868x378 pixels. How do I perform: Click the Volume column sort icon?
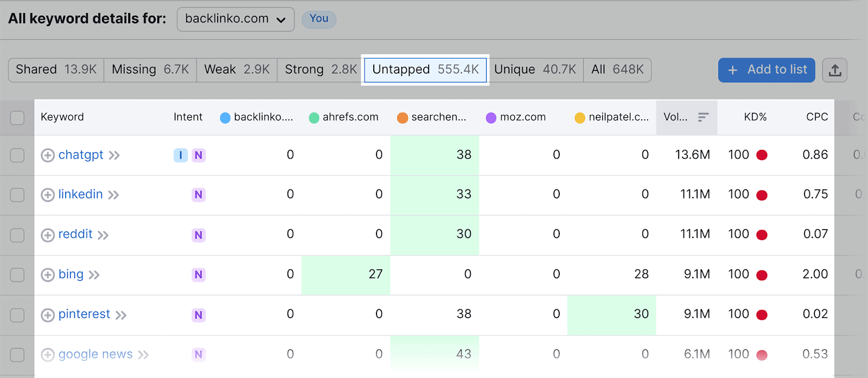(x=703, y=117)
